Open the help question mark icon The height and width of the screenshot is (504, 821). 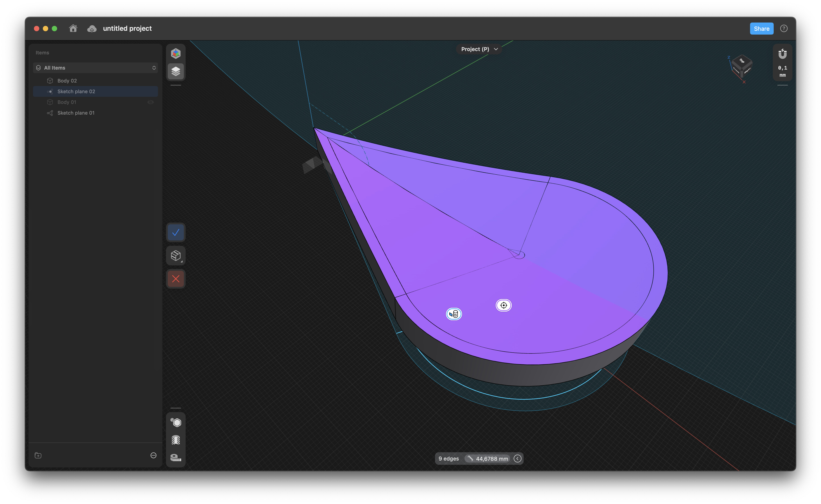(784, 29)
